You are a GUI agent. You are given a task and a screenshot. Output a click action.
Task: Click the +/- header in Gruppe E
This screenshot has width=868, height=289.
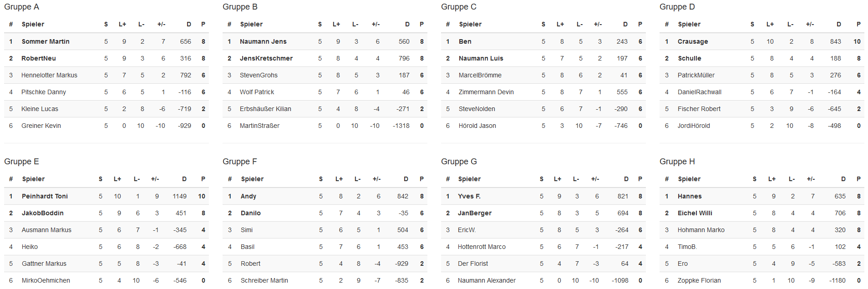coord(155,179)
